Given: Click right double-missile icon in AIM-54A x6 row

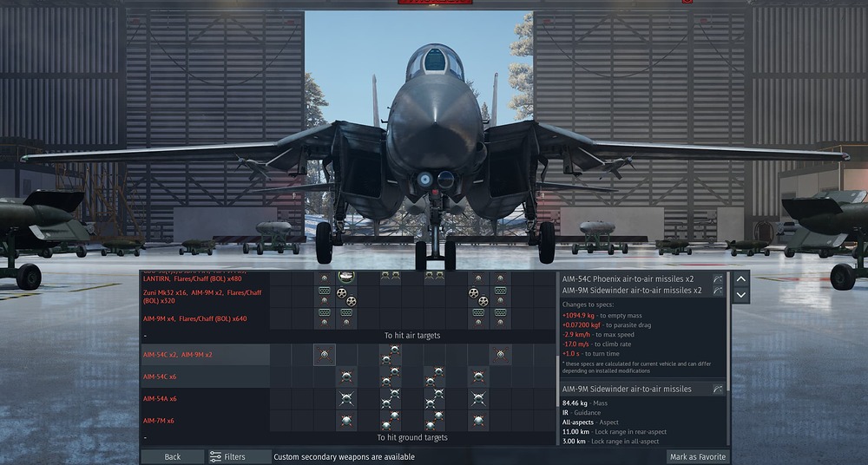Looking at the screenshot, I should 435,398.
